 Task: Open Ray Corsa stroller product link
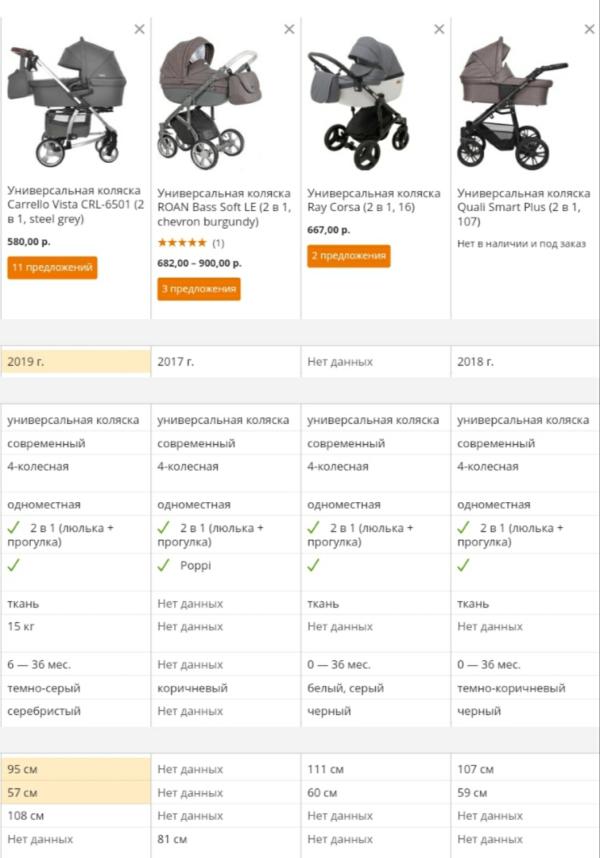click(x=374, y=200)
